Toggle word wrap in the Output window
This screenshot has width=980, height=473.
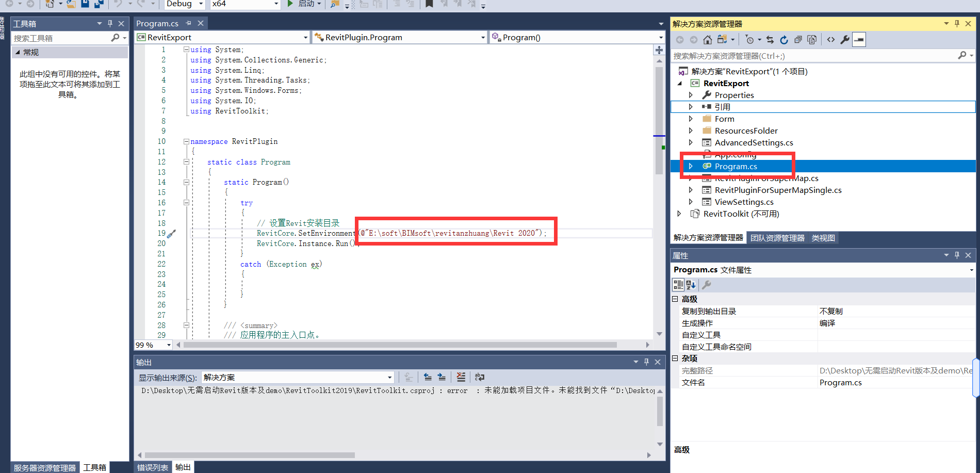tap(480, 377)
